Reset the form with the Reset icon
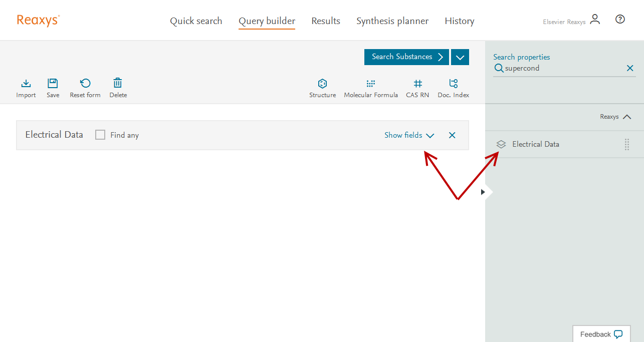The height and width of the screenshot is (342, 644). 85,84
